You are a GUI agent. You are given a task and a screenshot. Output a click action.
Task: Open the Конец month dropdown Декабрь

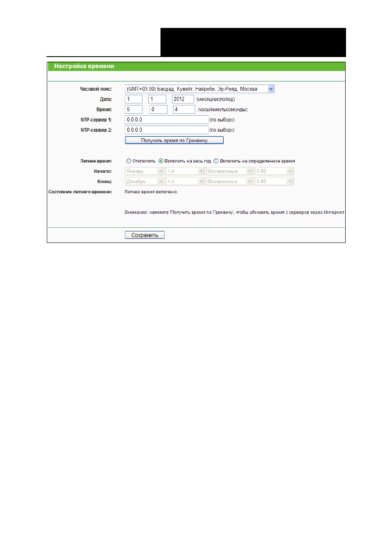(144, 181)
